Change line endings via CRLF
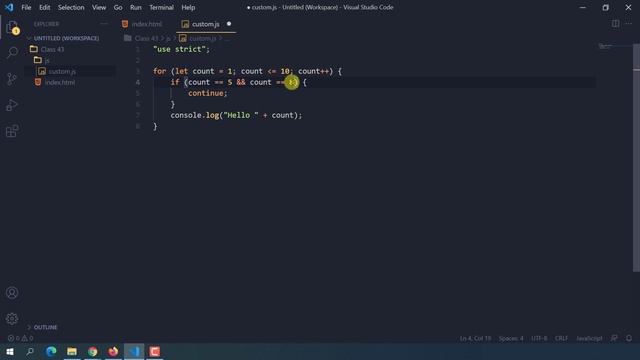 561,338
